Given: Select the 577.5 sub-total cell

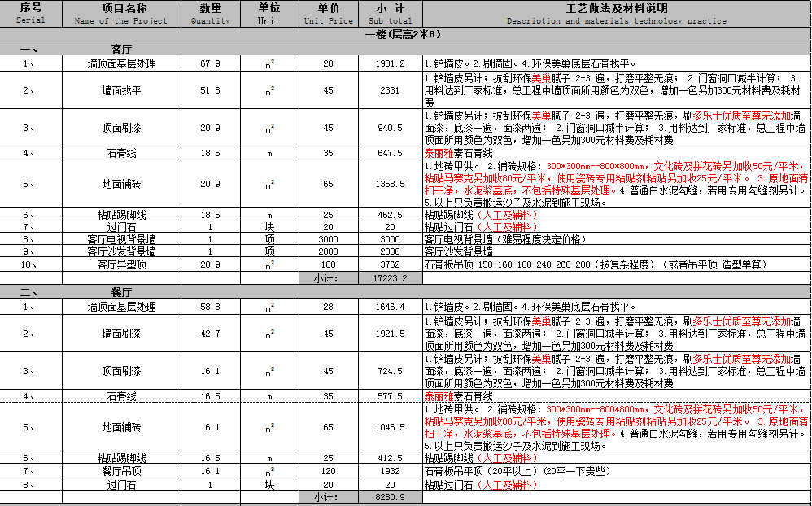Looking at the screenshot, I should [x=390, y=396].
